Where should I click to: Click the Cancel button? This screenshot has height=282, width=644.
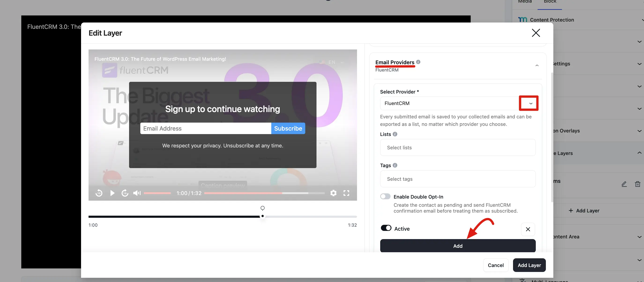[x=495, y=265]
